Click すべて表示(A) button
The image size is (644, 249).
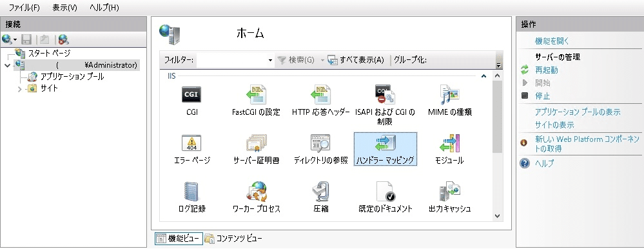356,60
